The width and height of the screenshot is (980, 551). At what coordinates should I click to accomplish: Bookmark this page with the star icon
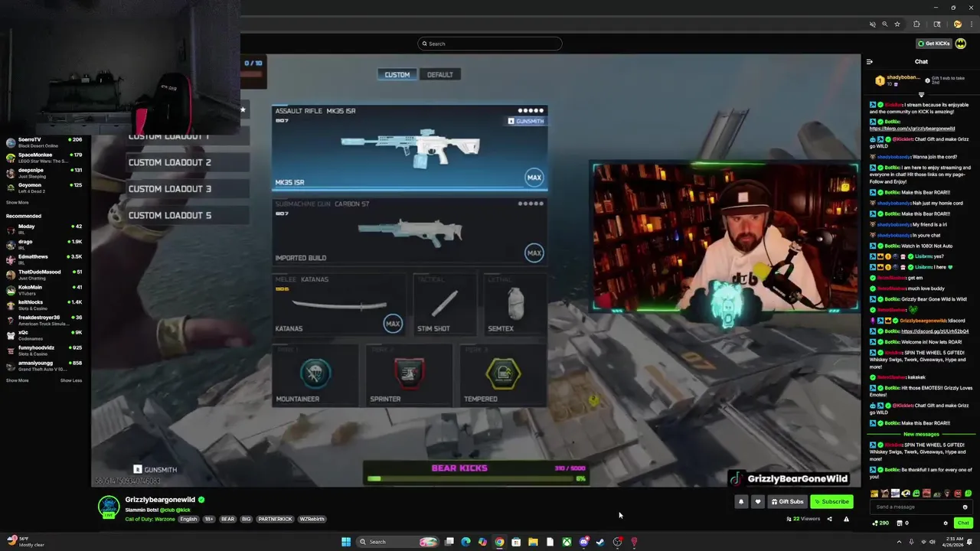(x=897, y=24)
